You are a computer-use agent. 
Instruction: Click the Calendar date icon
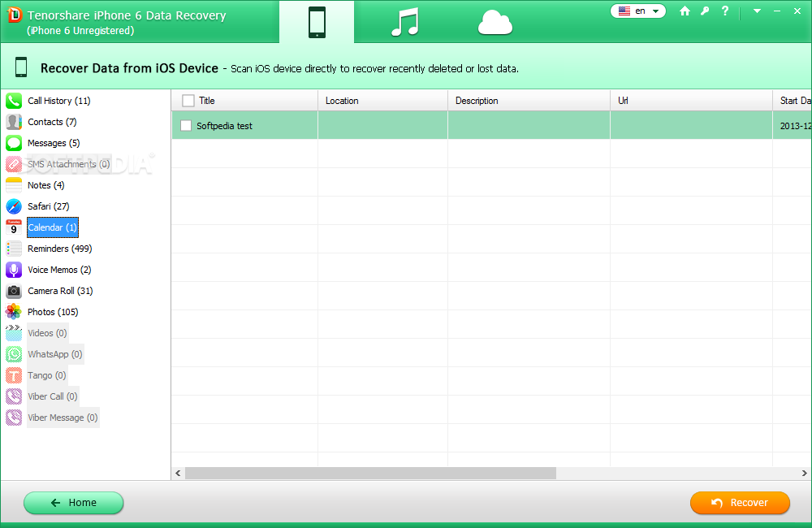pos(14,227)
